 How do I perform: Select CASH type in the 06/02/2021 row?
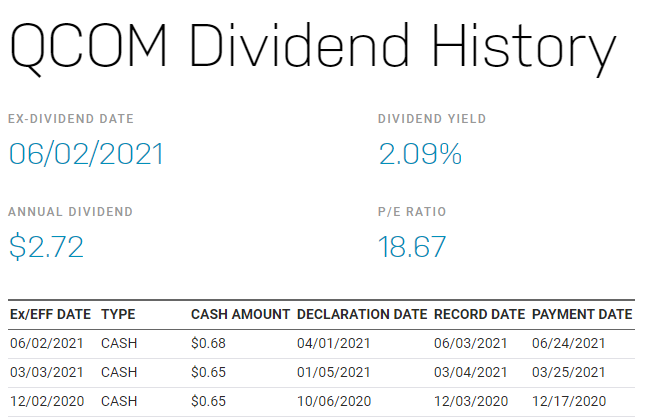coord(119,343)
